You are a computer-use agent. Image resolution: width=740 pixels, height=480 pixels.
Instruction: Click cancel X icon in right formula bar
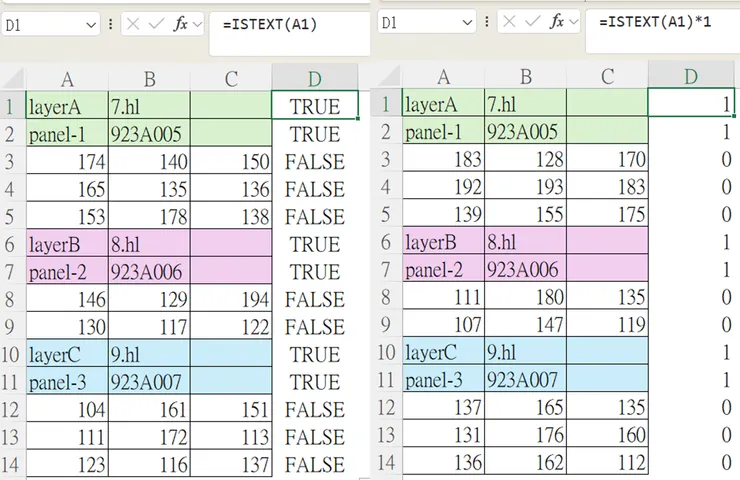[509, 21]
